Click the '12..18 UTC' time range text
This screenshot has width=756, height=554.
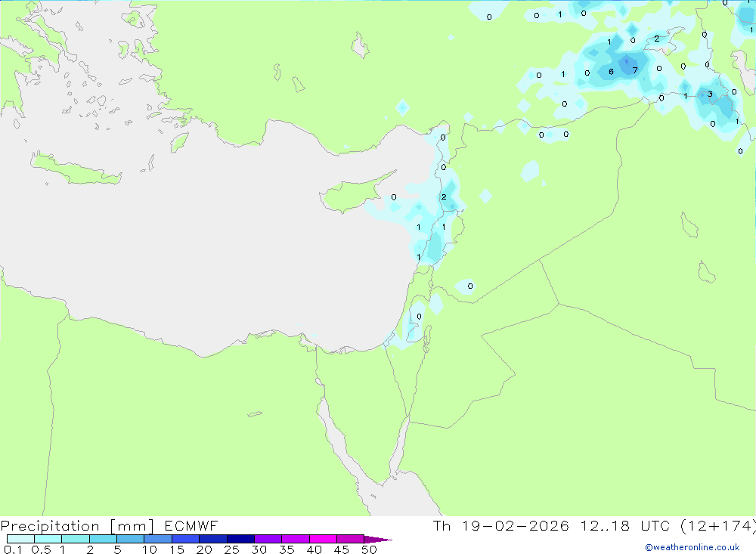point(625,526)
